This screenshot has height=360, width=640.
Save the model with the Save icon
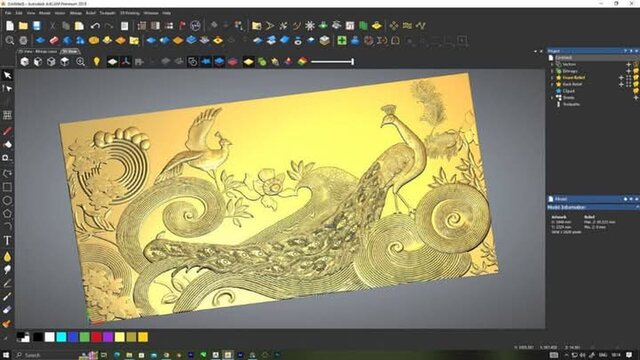pyautogui.click(x=37, y=26)
